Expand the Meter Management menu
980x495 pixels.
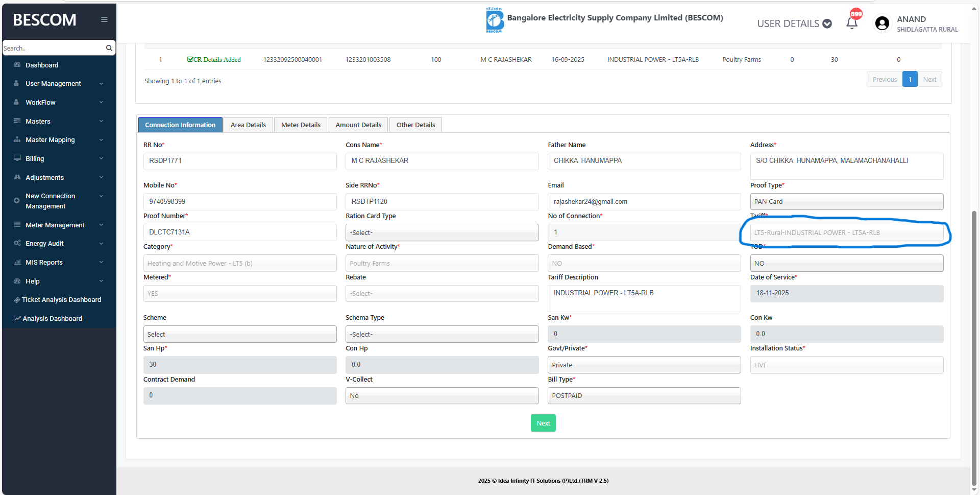coord(59,225)
